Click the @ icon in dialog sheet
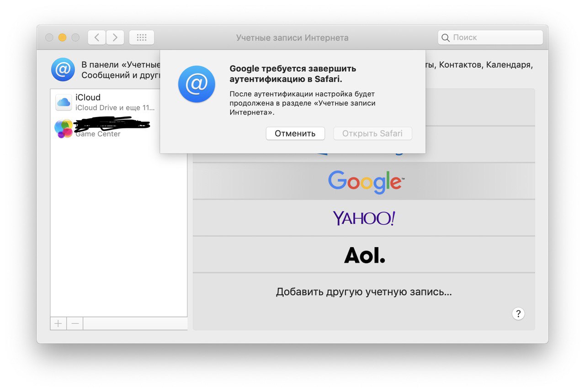Image resolution: width=585 pixels, height=392 pixels. [197, 84]
